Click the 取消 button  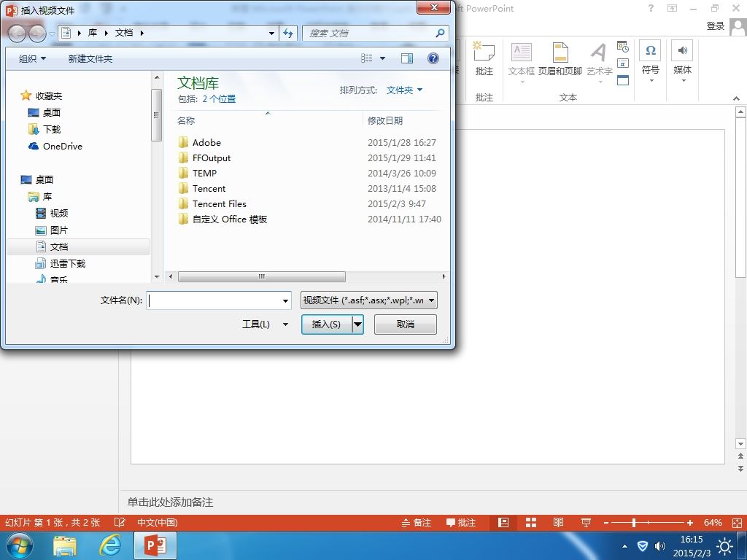click(406, 324)
